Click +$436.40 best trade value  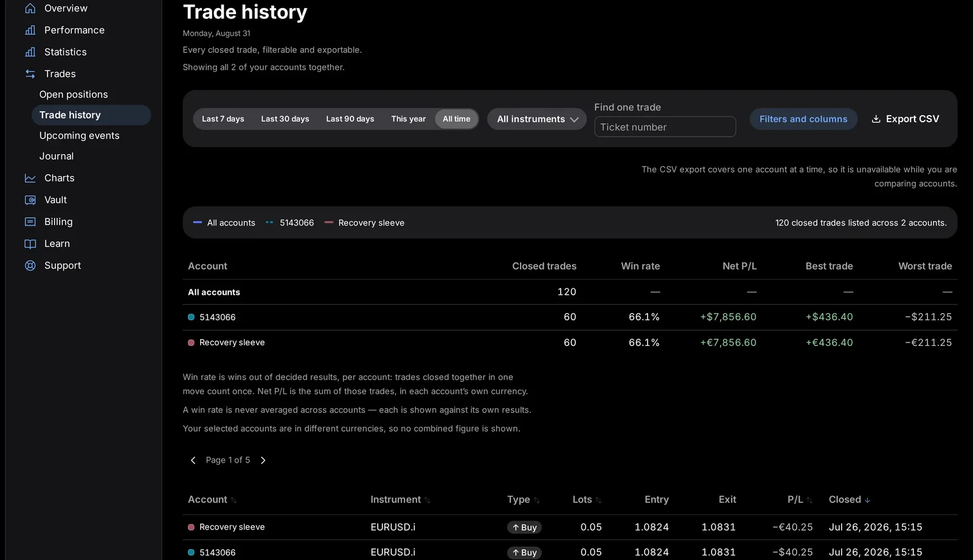(829, 317)
